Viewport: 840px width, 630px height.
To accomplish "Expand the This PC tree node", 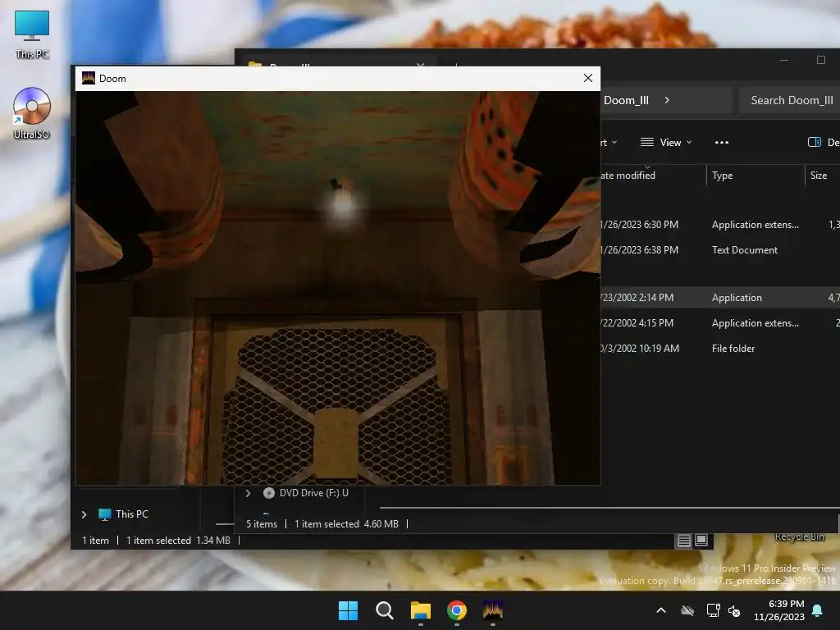I will coord(84,514).
